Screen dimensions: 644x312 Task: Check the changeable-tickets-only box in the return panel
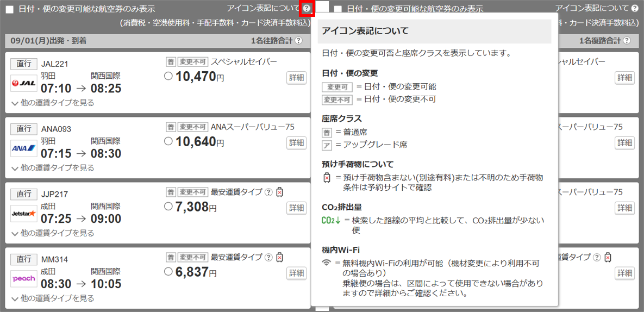337,9
